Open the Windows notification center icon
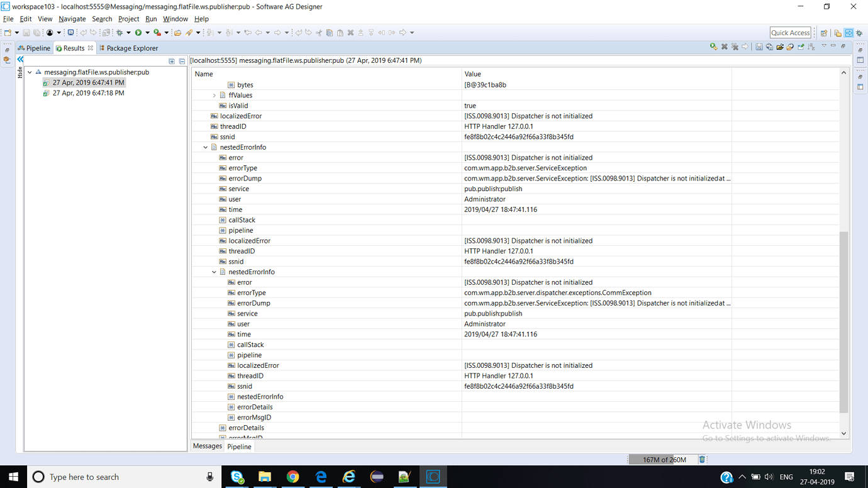The width and height of the screenshot is (868, 488). coord(849,477)
